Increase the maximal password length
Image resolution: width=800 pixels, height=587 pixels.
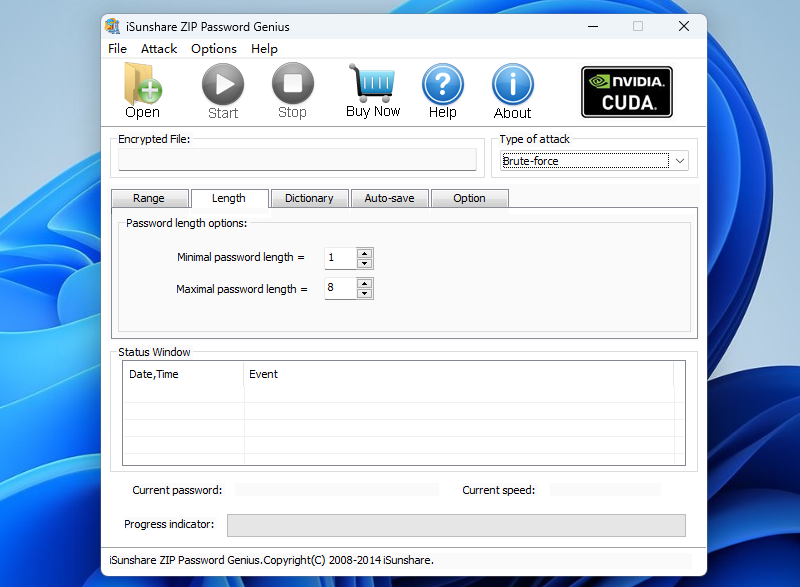[364, 284]
